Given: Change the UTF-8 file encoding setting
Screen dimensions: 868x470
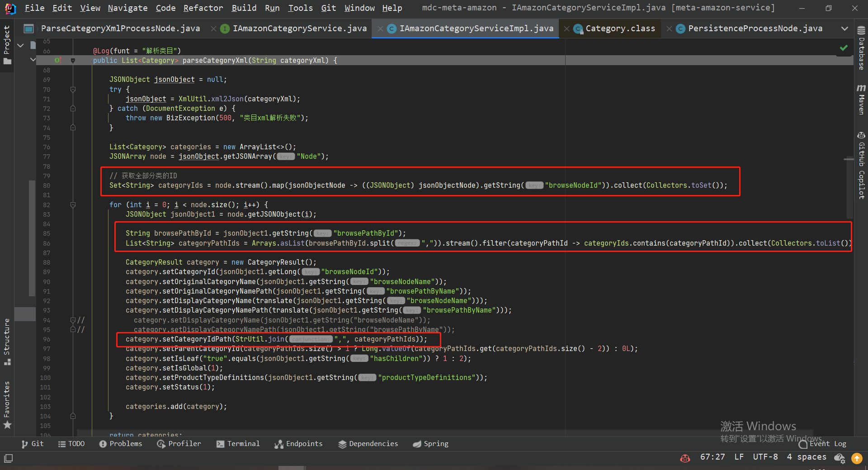Looking at the screenshot, I should [765, 457].
